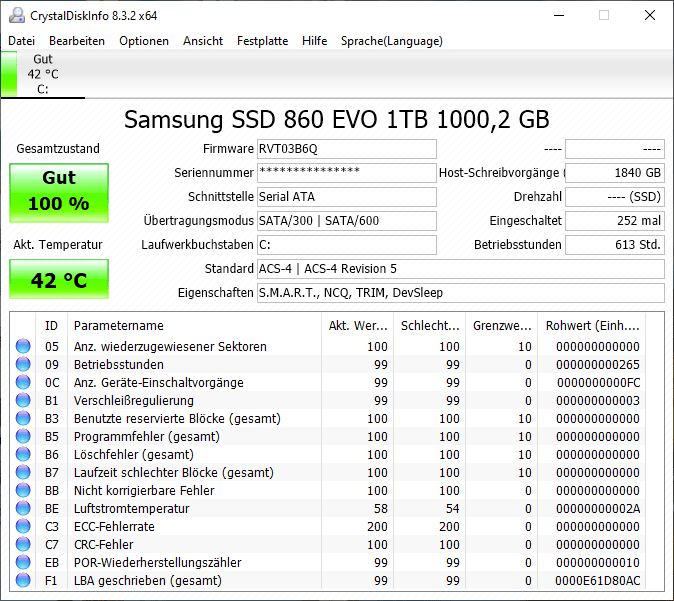Click raw value 000000000265
This screenshot has width=674, height=601.
click(x=598, y=365)
